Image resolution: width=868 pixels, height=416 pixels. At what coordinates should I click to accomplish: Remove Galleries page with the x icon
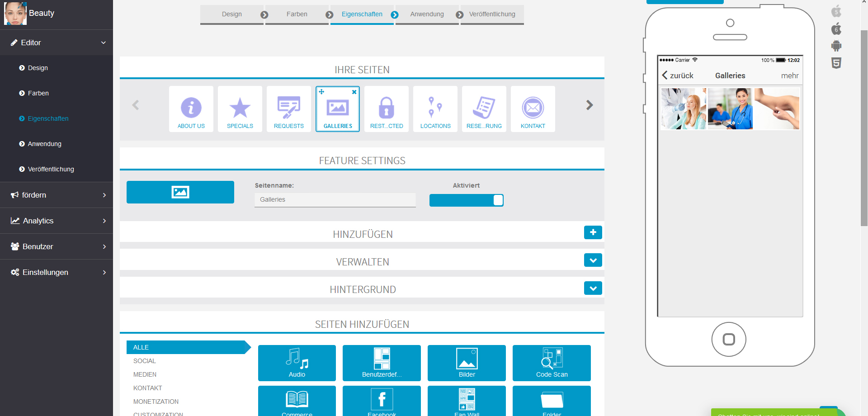354,92
